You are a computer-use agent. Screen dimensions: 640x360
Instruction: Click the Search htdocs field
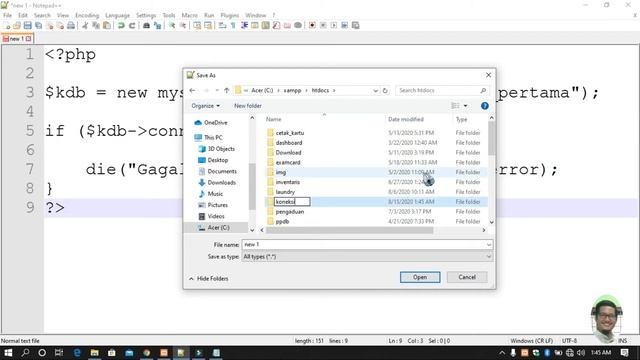pyautogui.click(x=441, y=90)
